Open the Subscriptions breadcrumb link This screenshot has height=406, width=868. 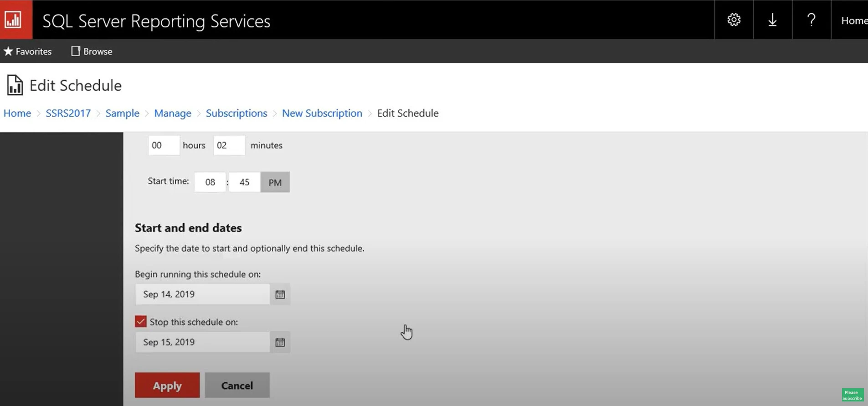(236, 113)
